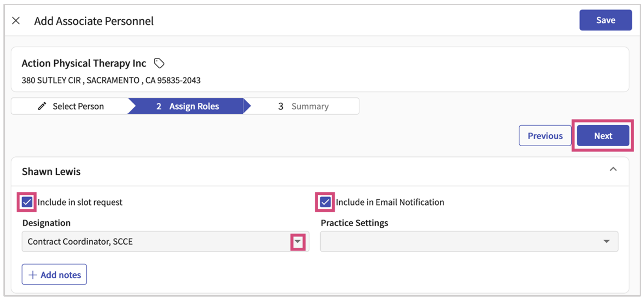Click the pencil icon on Select Person step

[x=42, y=106]
